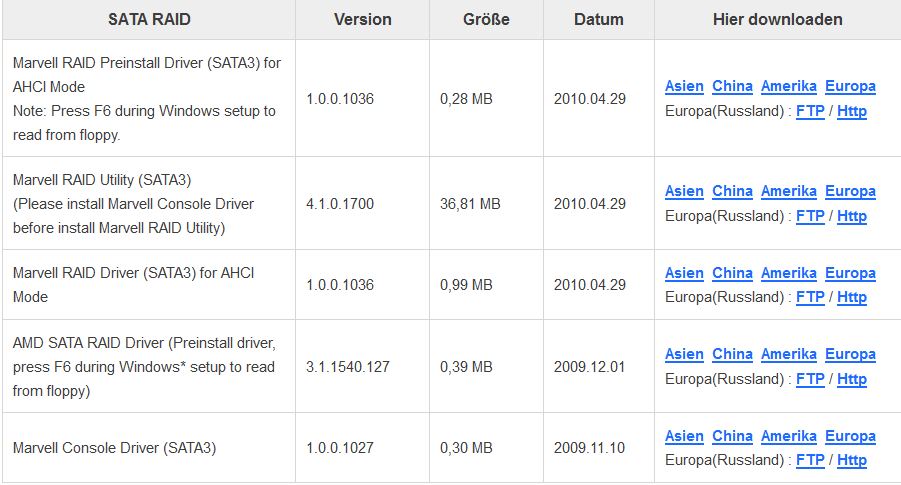This screenshot has height=485, width=901.
Task: Open Asien link for Marvell RAID Preinstall Driver
Action: pyautogui.click(x=684, y=86)
